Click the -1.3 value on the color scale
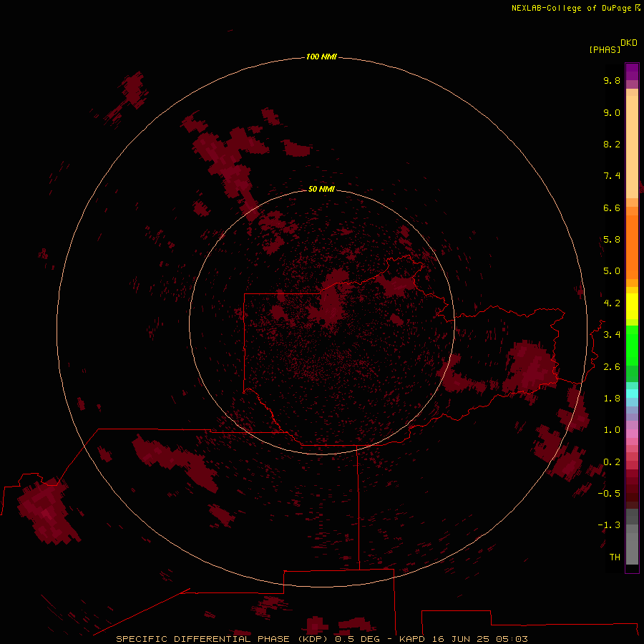 point(609,525)
